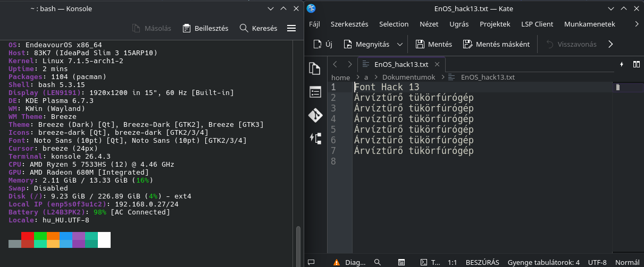Screen dimensions: 644x267
Task: Click 'KDE Plasma 6.7.3' text in Konsole
Action: [x=60, y=100]
